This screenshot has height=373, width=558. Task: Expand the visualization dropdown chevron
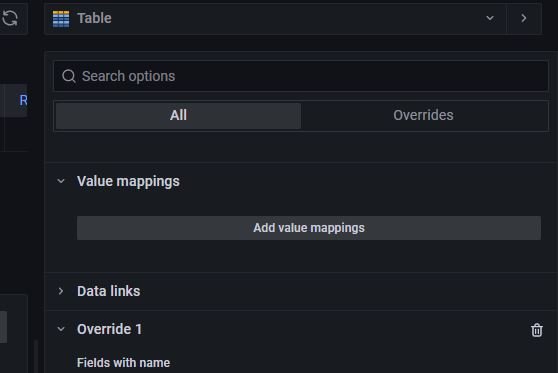tap(490, 18)
